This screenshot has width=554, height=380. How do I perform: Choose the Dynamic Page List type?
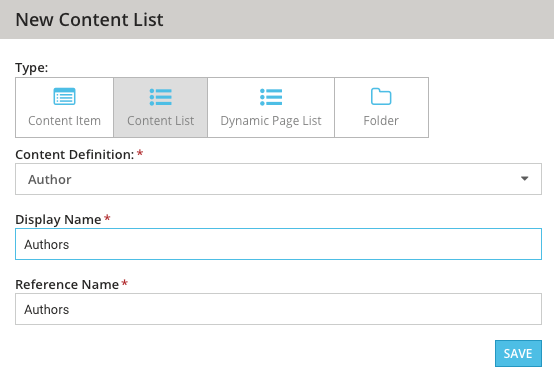(271, 107)
